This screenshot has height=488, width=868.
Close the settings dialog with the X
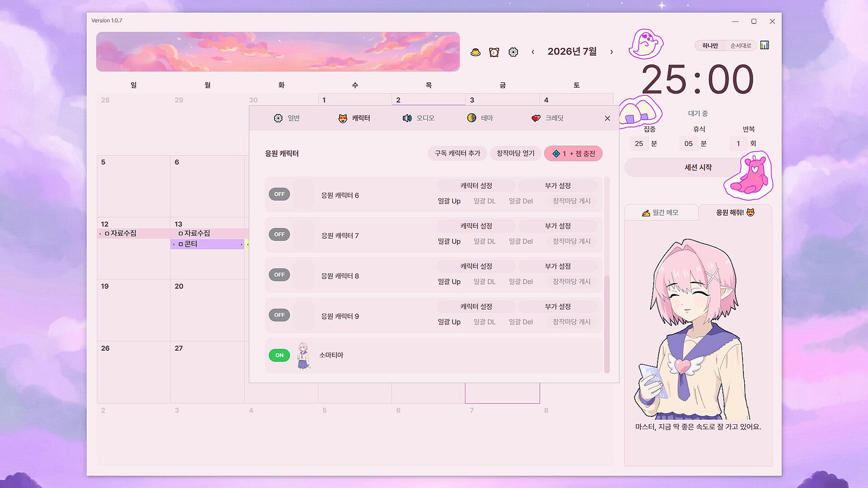pyautogui.click(x=607, y=118)
